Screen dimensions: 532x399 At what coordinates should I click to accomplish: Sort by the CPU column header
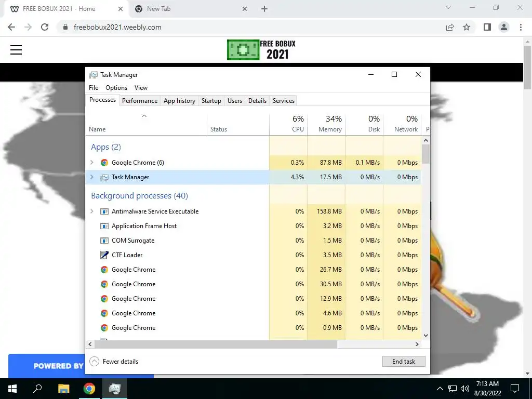click(288, 125)
